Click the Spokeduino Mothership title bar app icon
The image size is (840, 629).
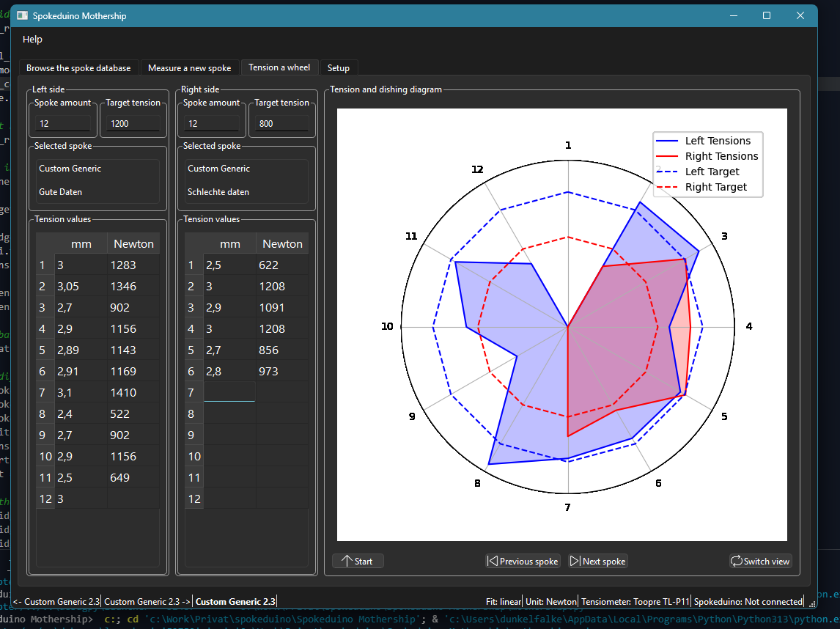point(23,15)
